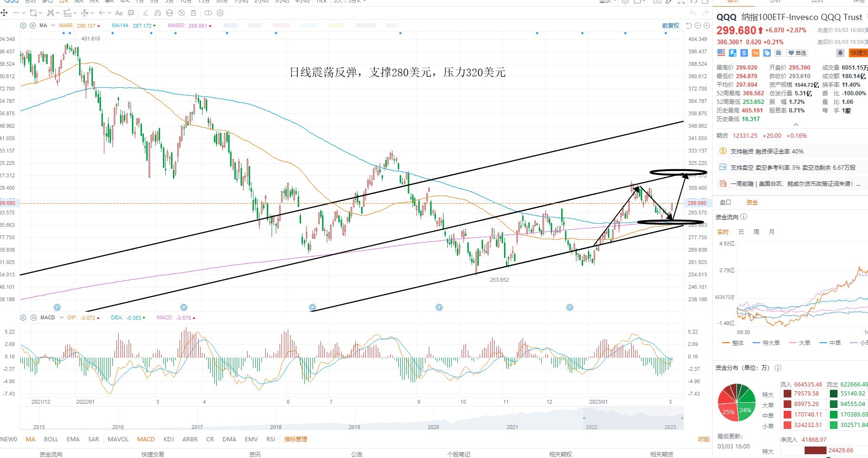Toggle the MACD indicator at bottom bar
The width and height of the screenshot is (868, 458).
pyautogui.click(x=146, y=439)
